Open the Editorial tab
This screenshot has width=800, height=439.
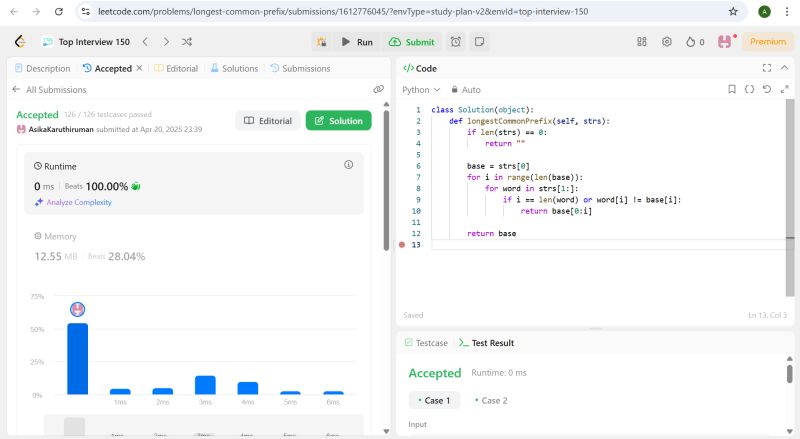[176, 68]
